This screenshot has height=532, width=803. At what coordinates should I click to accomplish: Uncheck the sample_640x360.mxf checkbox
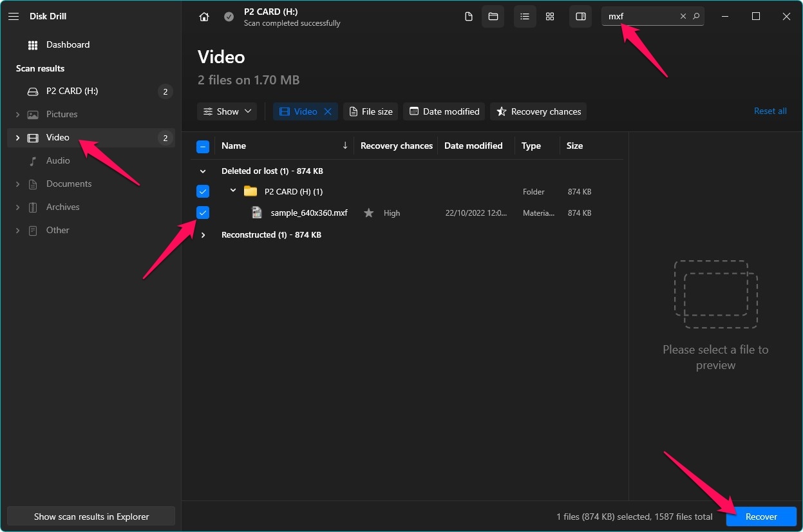pos(203,213)
